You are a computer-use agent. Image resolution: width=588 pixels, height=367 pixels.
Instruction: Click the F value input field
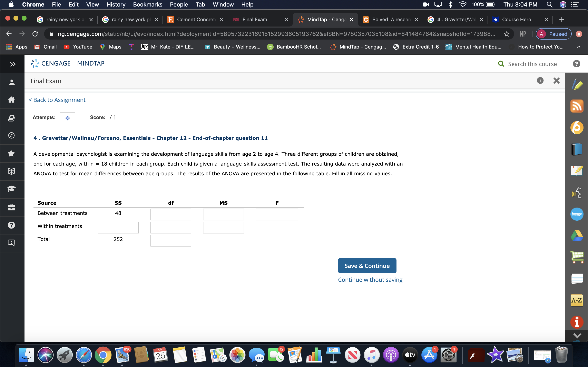pos(277,214)
